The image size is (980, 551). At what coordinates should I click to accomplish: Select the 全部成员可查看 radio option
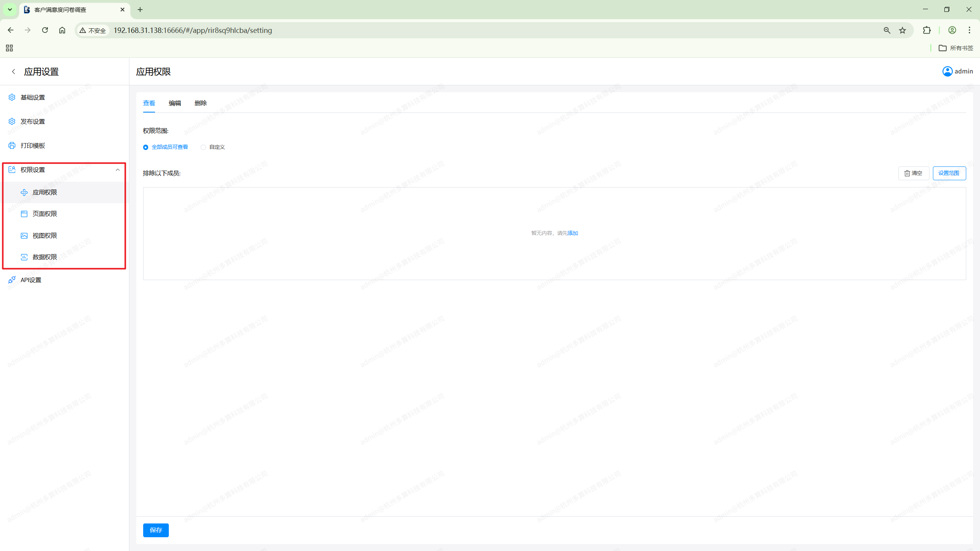(146, 147)
